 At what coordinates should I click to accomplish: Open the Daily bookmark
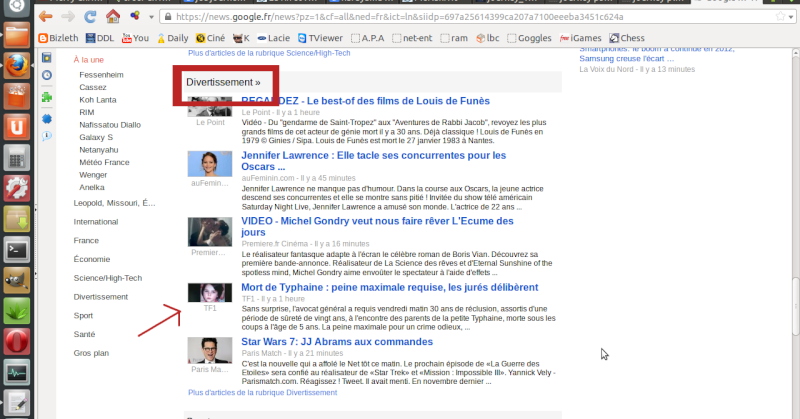coord(172,38)
